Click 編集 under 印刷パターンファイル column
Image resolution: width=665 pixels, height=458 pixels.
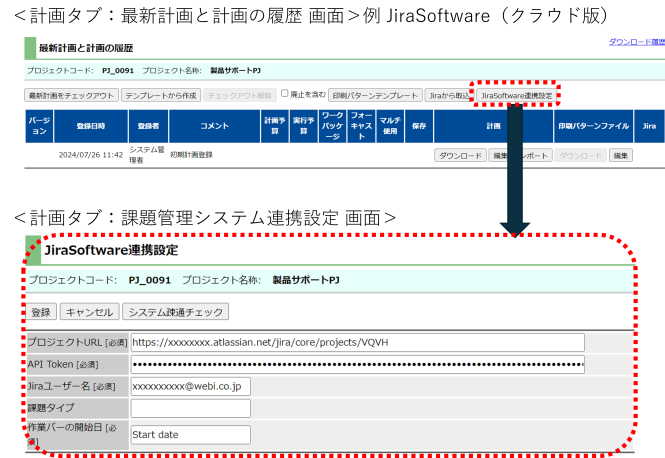click(621, 156)
